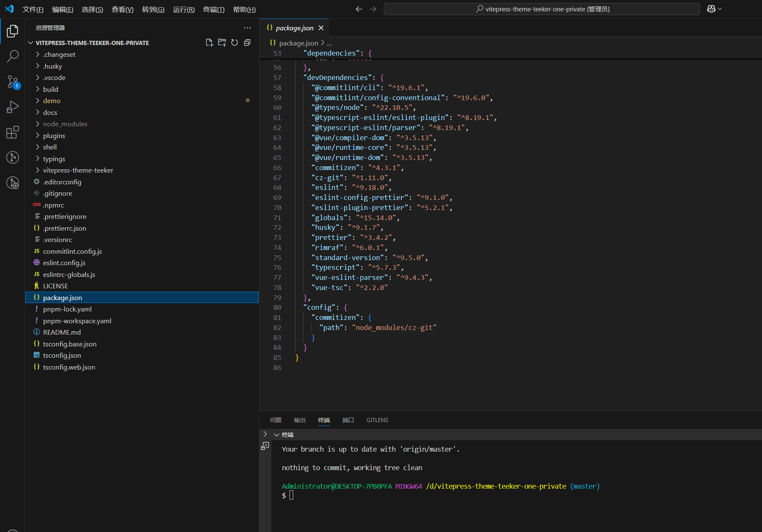Screen dimensions: 762x532
Task: Open eslint.config.js file
Action: pyautogui.click(x=64, y=263)
